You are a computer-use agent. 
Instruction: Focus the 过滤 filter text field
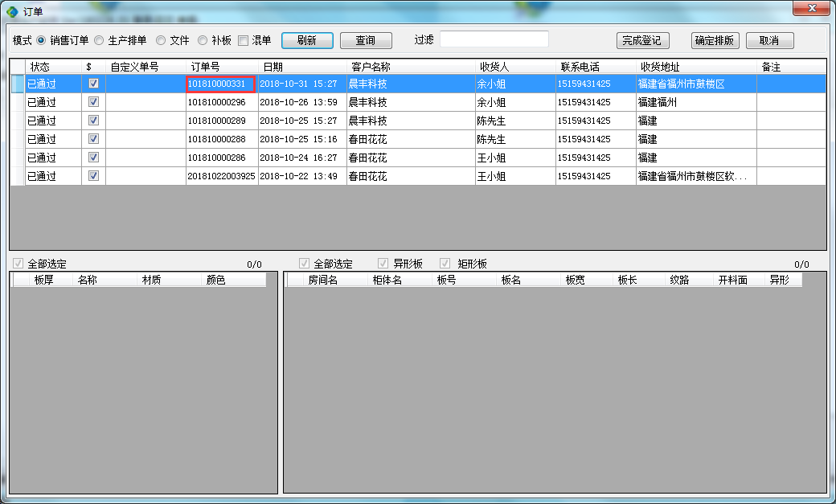(494, 39)
